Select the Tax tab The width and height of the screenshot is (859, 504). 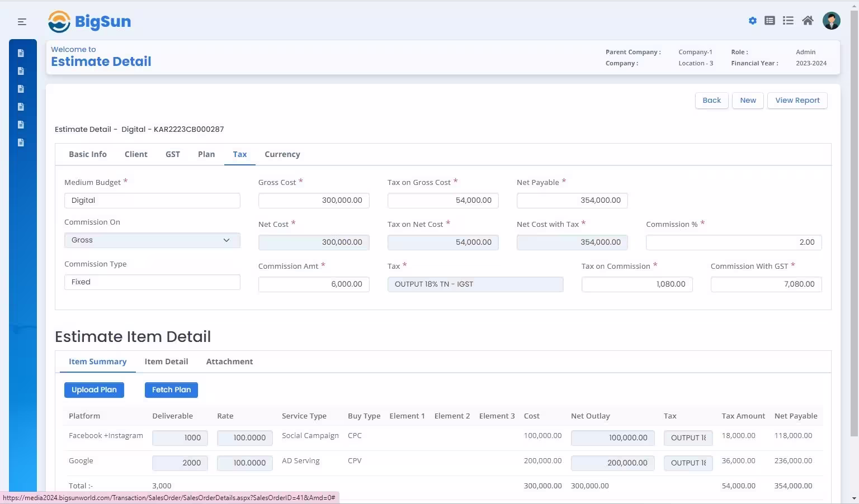point(240,154)
